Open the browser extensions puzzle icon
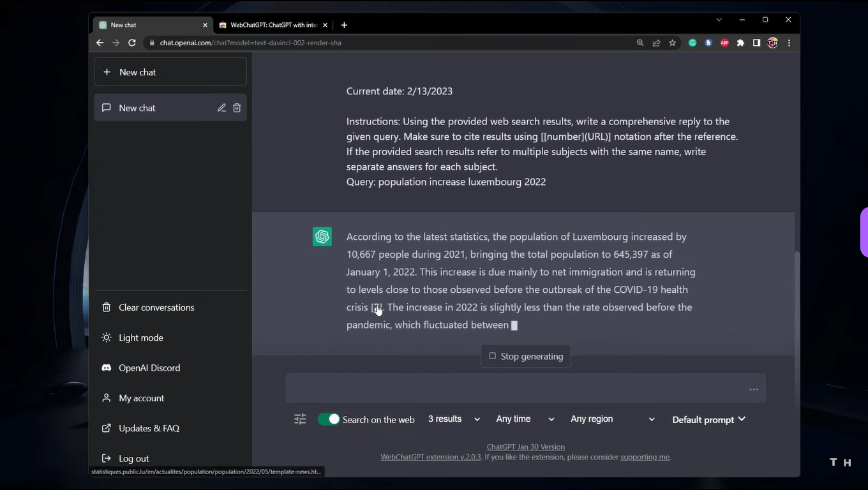This screenshot has height=490, width=868. pyautogui.click(x=740, y=43)
